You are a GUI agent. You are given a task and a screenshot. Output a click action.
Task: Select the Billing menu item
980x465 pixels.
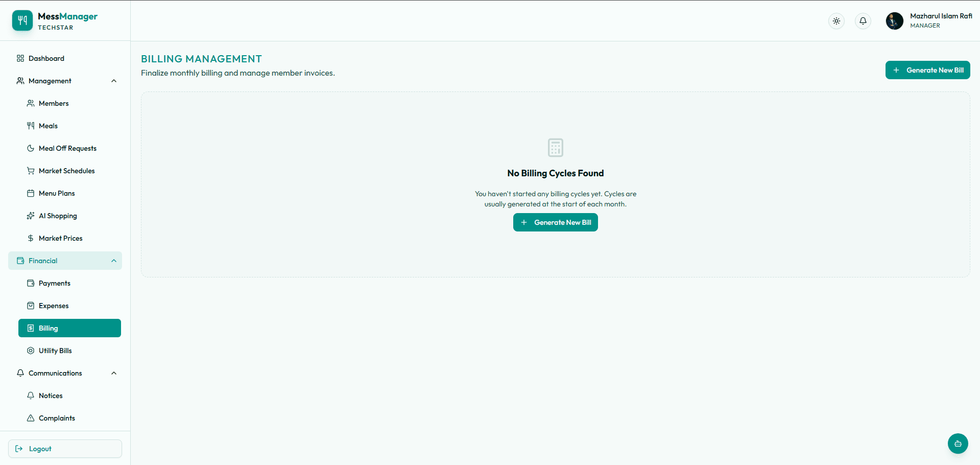click(x=69, y=328)
